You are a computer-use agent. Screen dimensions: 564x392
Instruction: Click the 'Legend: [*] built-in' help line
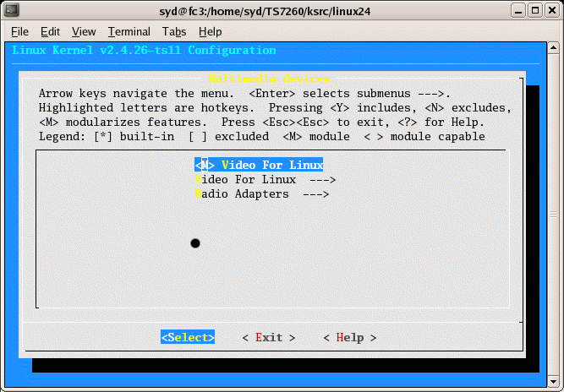(261, 137)
